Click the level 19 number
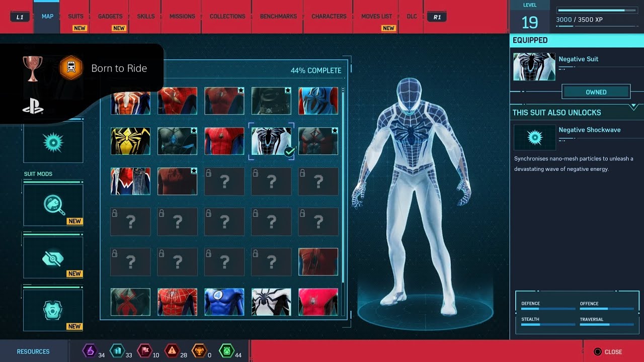644x362 pixels. click(x=529, y=22)
